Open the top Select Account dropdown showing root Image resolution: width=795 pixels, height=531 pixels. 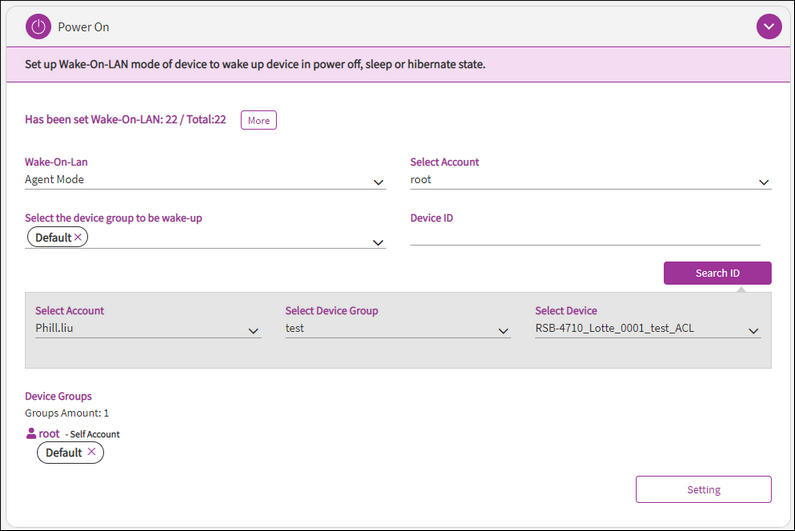[763, 182]
